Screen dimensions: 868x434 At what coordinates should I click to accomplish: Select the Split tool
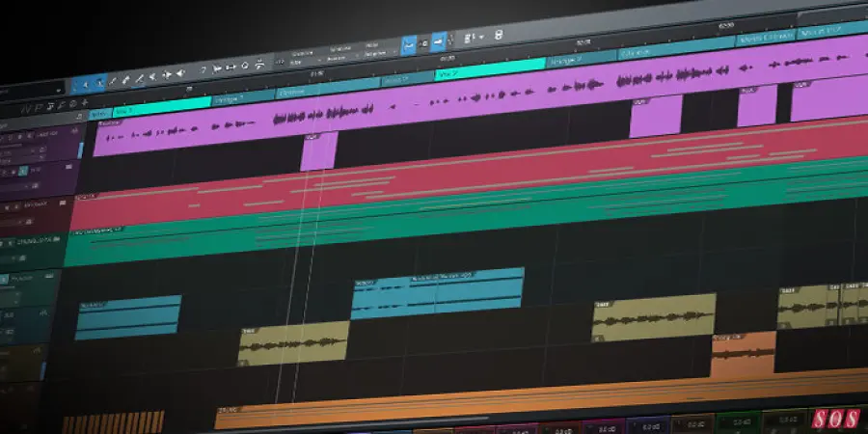tap(113, 82)
